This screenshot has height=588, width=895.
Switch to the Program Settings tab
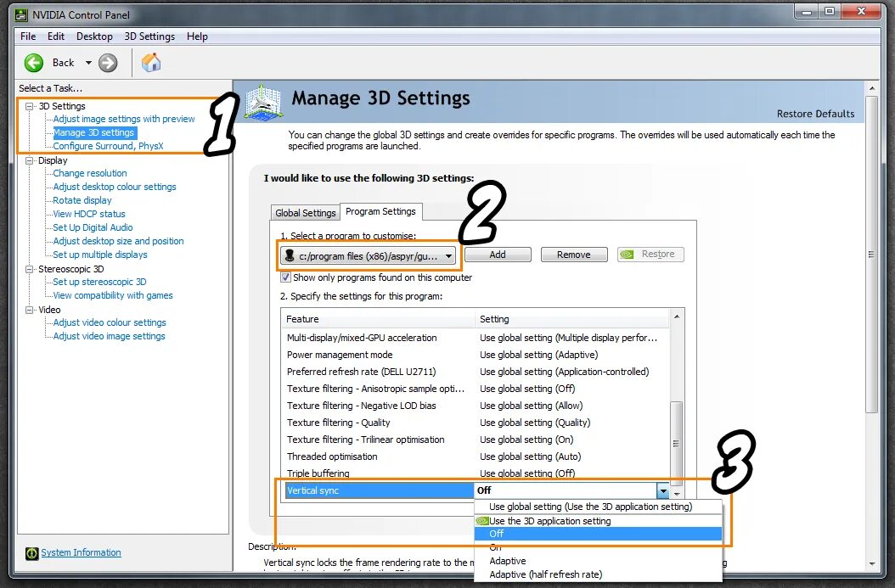380,211
